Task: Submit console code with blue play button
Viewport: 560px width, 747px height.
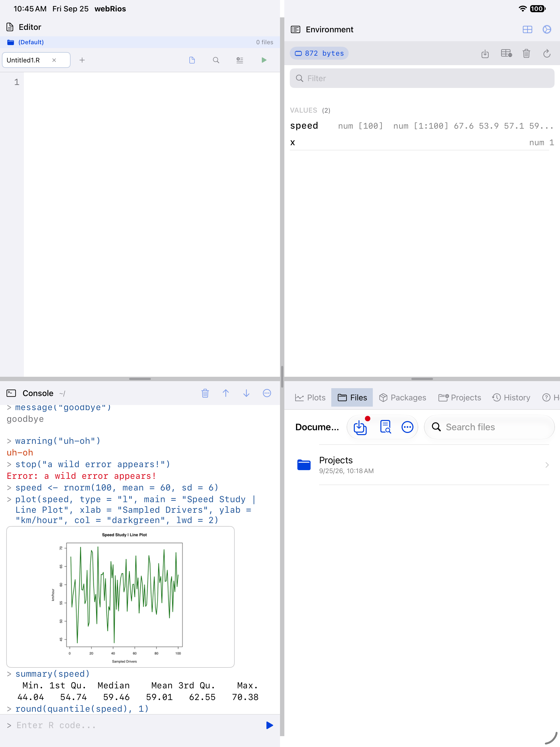Action: (269, 725)
